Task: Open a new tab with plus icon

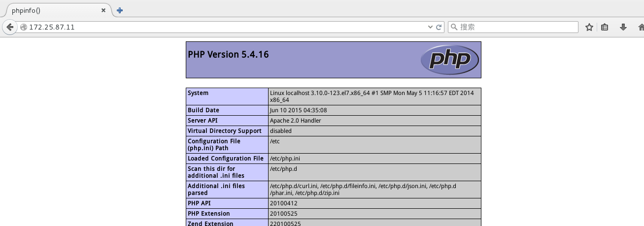Action: [120, 10]
